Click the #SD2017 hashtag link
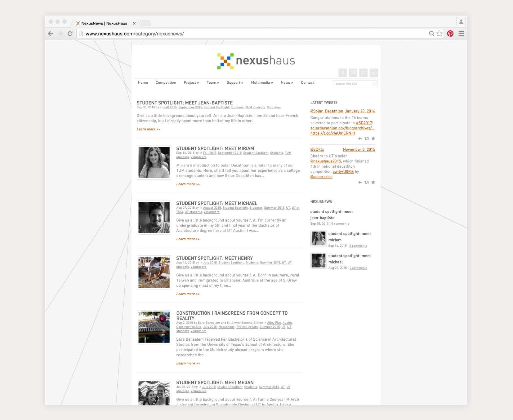Viewport: 513px width, 420px height. coord(364,123)
